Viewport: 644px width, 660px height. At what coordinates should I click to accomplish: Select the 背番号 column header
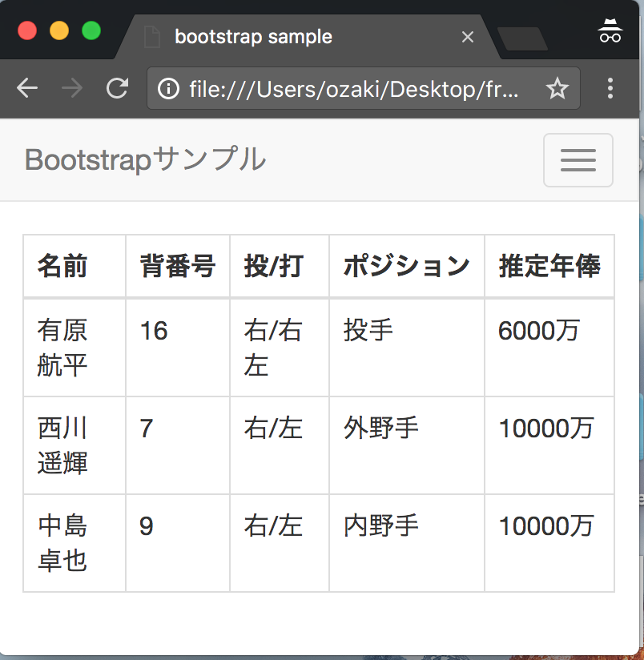click(x=178, y=266)
